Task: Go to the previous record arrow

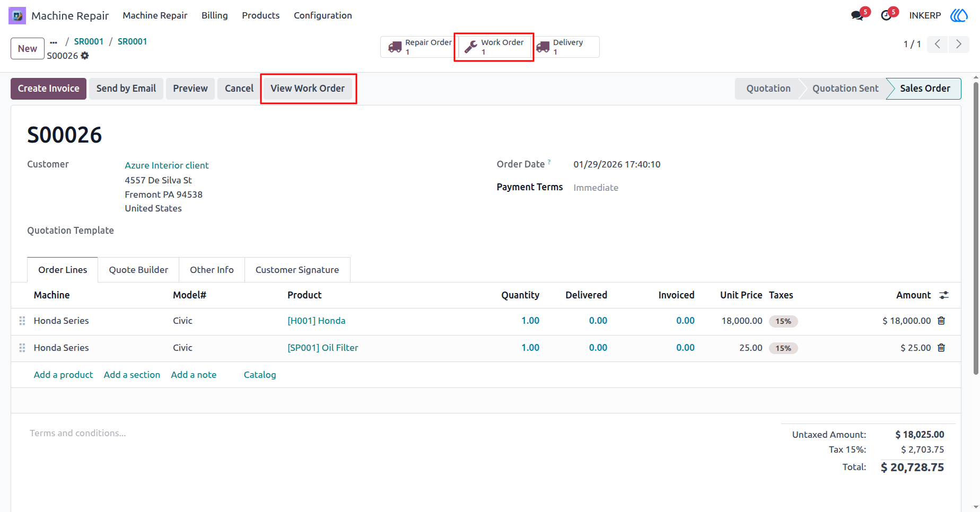Action: [x=938, y=44]
